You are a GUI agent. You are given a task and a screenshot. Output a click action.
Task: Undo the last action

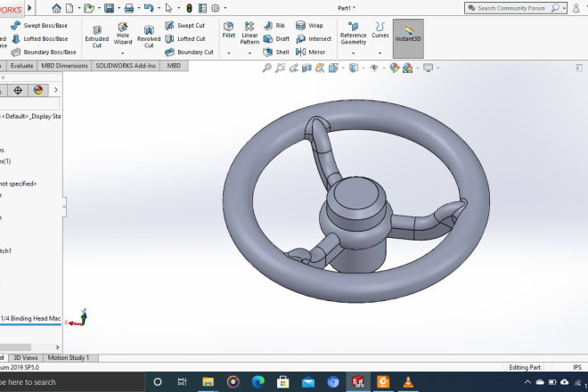click(149, 8)
